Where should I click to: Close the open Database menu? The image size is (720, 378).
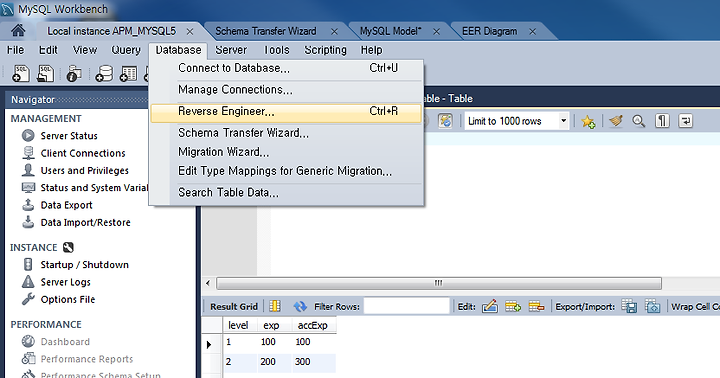[178, 50]
